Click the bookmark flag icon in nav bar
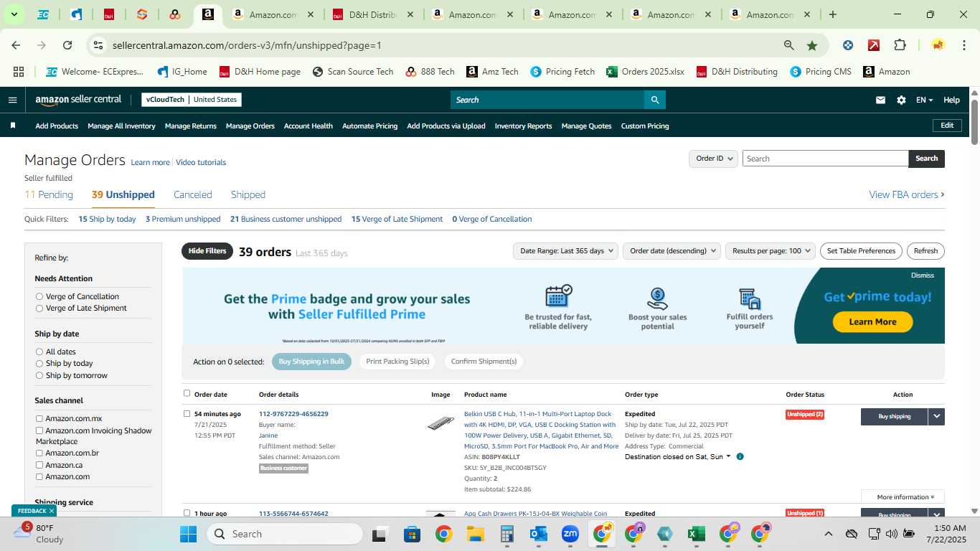This screenshot has width=980, height=551. (x=13, y=126)
